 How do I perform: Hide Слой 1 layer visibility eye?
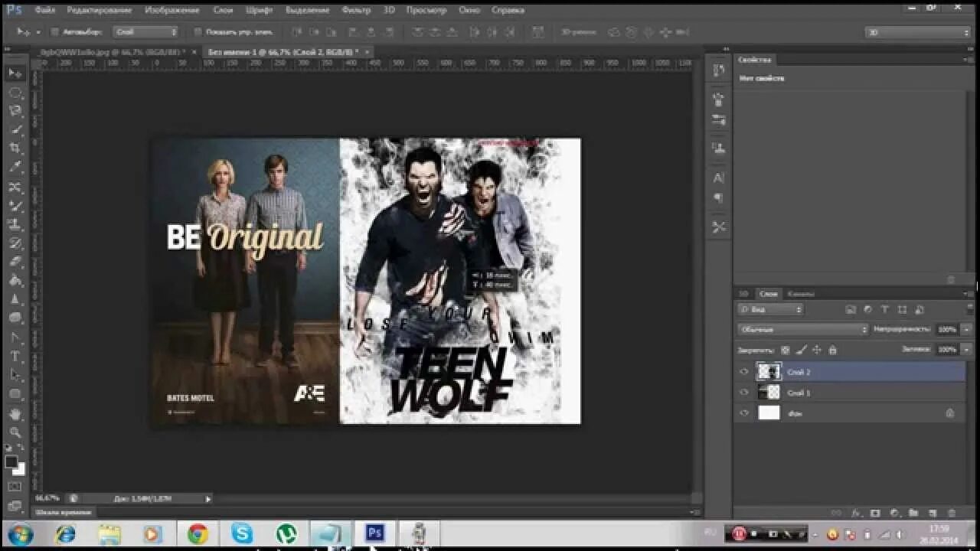[x=743, y=393]
